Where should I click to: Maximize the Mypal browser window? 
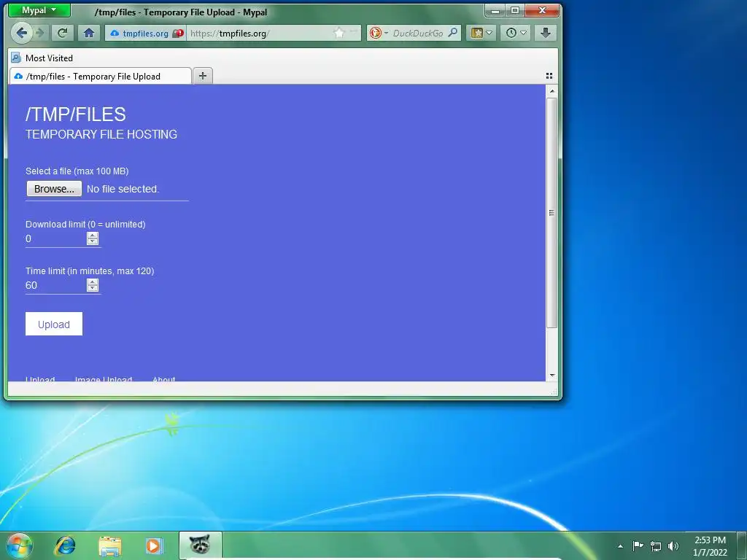515,10
